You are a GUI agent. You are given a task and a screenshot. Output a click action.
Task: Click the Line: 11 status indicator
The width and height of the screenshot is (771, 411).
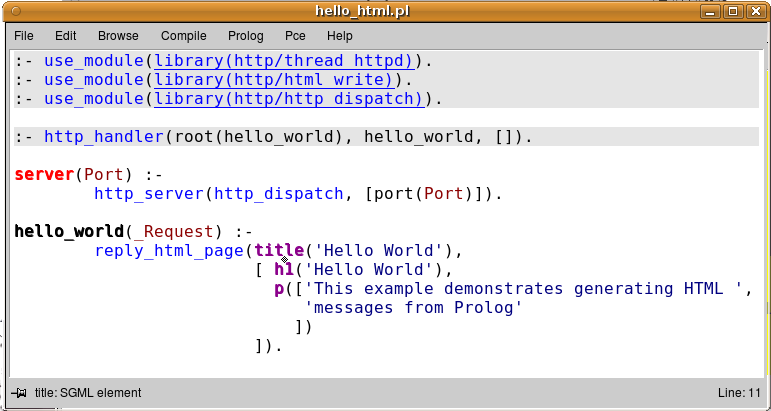click(739, 393)
